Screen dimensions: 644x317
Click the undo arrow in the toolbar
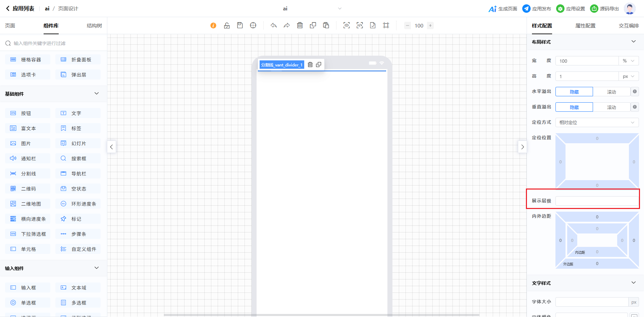pos(274,25)
